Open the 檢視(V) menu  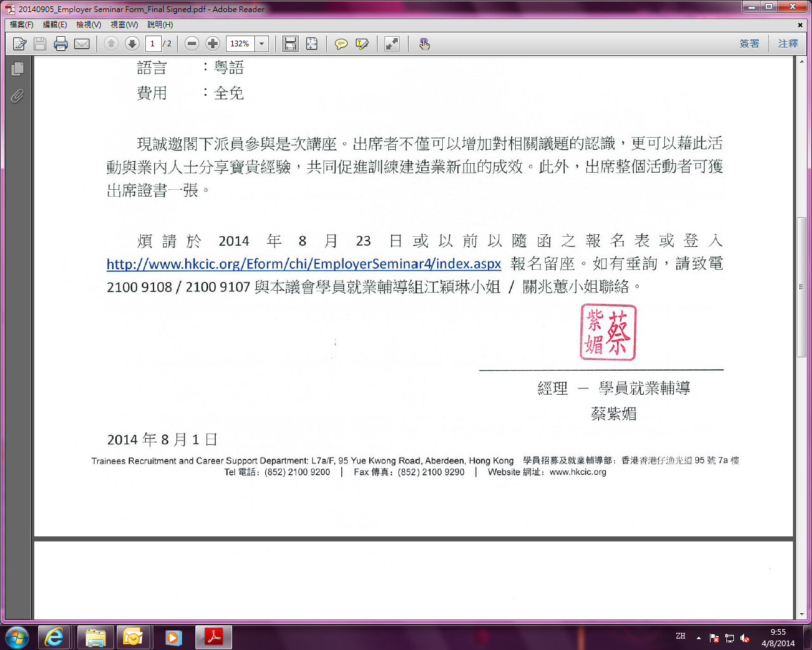[x=88, y=25]
